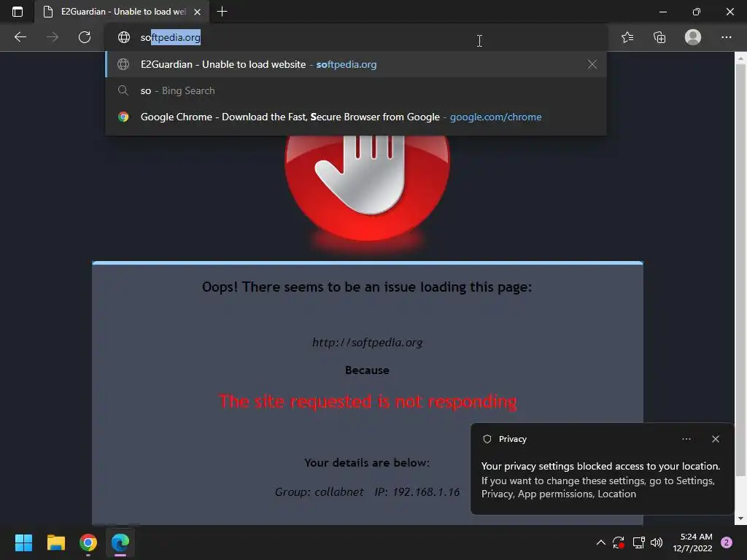Image resolution: width=747 pixels, height=560 pixels.
Task: Open File Explorer from taskbar
Action: [55, 542]
